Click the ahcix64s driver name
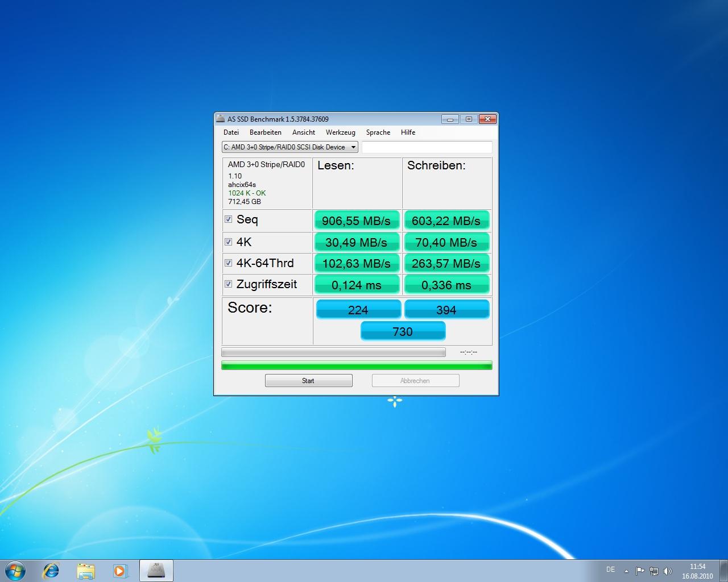728x582 pixels. click(242, 185)
